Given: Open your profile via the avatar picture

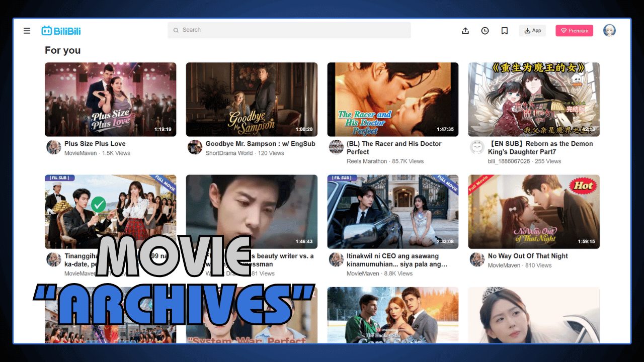Looking at the screenshot, I should pos(609,30).
